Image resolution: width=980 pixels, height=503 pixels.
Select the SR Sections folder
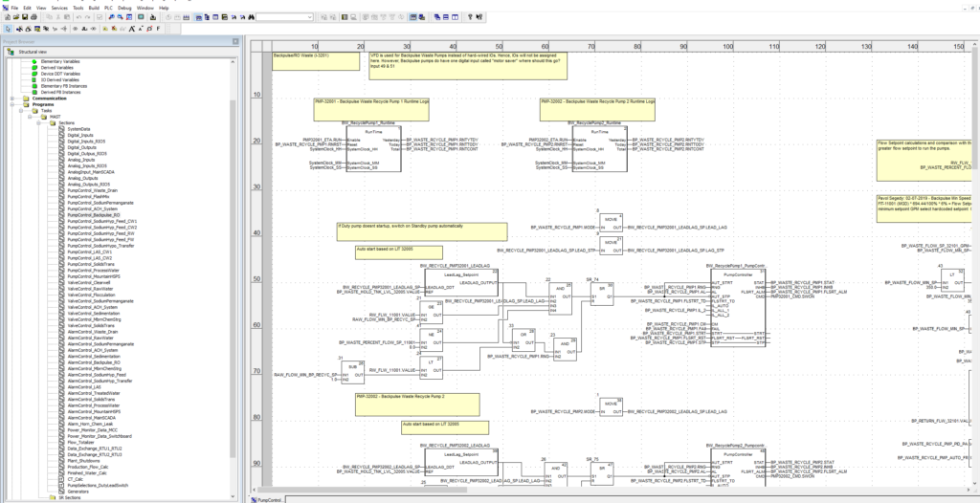pos(69,498)
